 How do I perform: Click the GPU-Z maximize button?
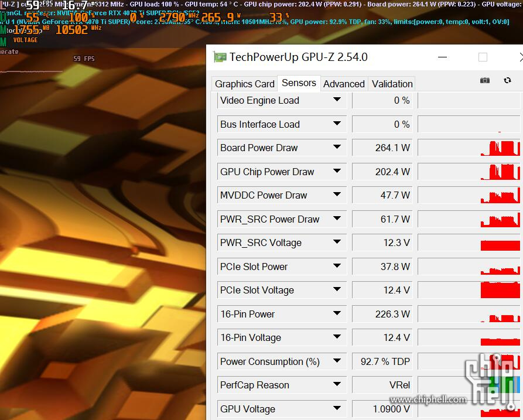483,57
